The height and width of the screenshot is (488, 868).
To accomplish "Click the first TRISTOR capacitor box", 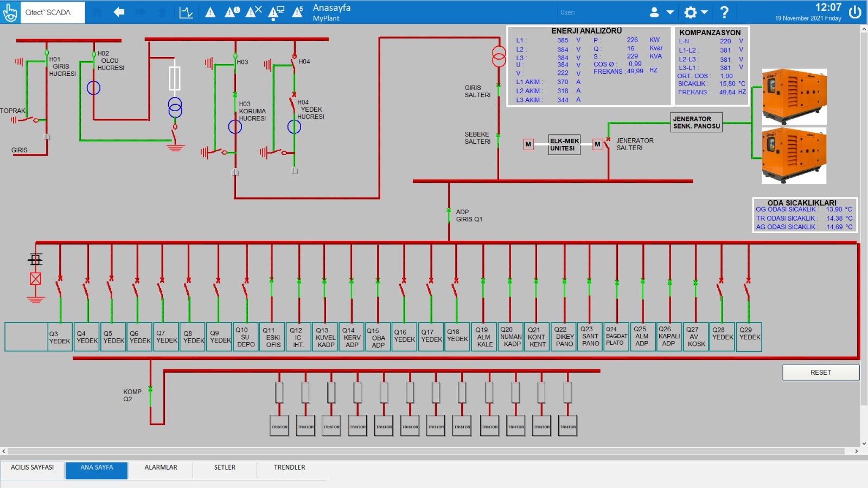I will click(x=279, y=426).
